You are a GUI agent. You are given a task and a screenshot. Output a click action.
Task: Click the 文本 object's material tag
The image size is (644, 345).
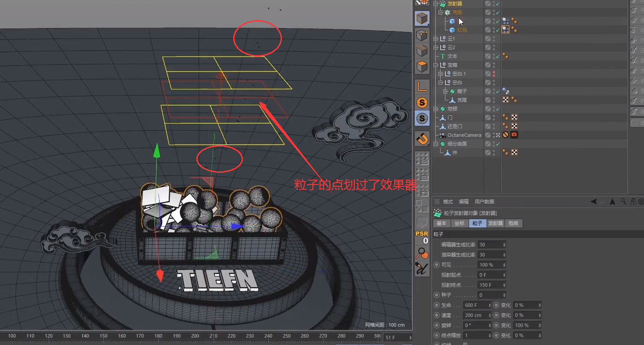point(505,56)
